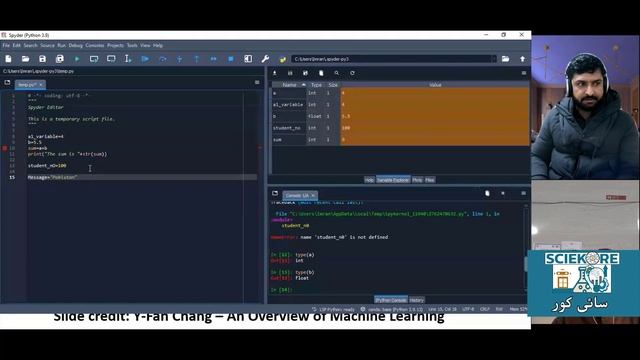Image resolution: width=640 pixels, height=360 pixels.
Task: Refresh variables icon
Action: (352, 73)
